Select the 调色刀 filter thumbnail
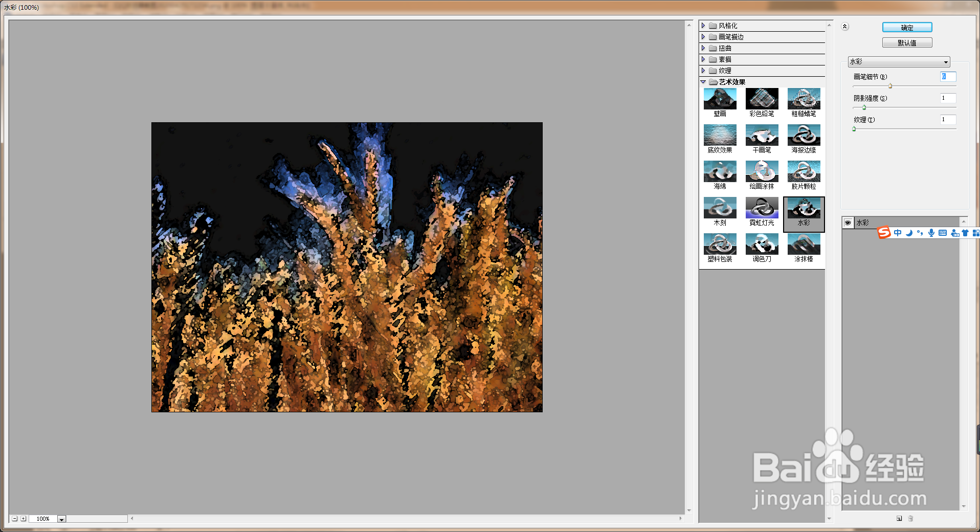This screenshot has width=980, height=532. click(762, 244)
